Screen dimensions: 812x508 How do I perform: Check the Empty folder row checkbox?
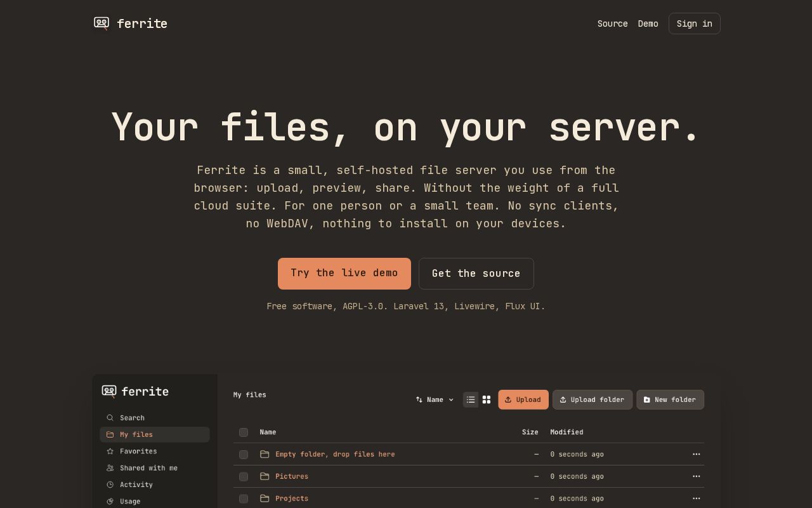(x=244, y=455)
